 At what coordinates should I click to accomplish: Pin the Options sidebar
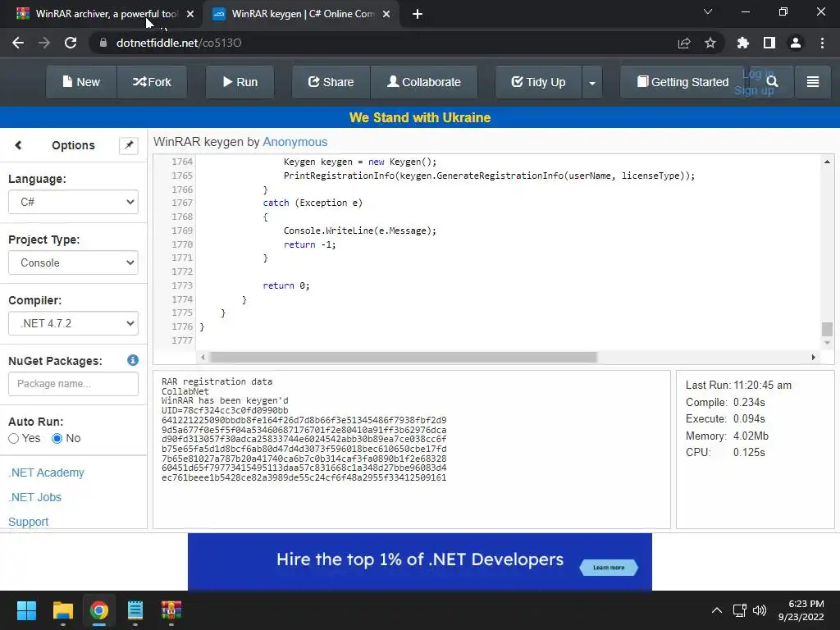129,145
